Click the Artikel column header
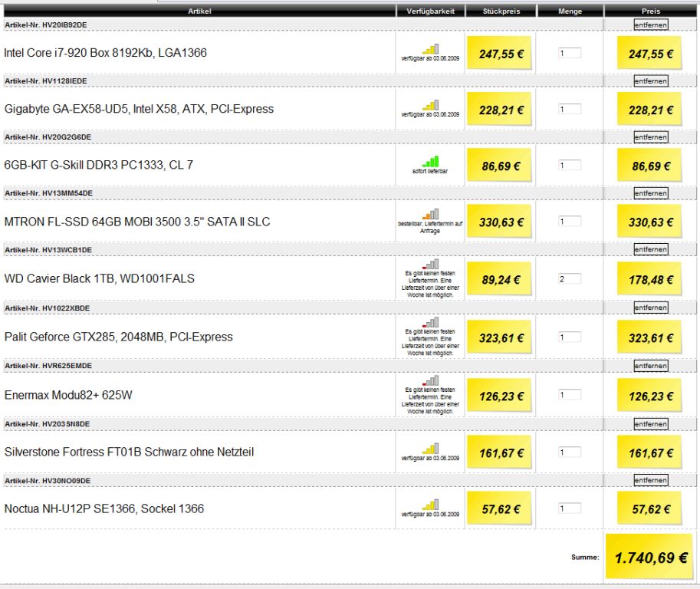Image resolution: width=700 pixels, height=589 pixels. point(199,12)
